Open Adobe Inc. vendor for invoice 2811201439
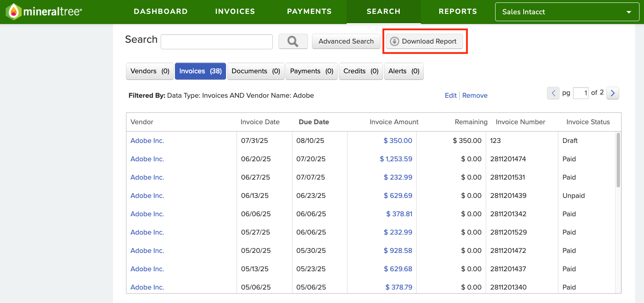The image size is (644, 303). pyautogui.click(x=147, y=195)
